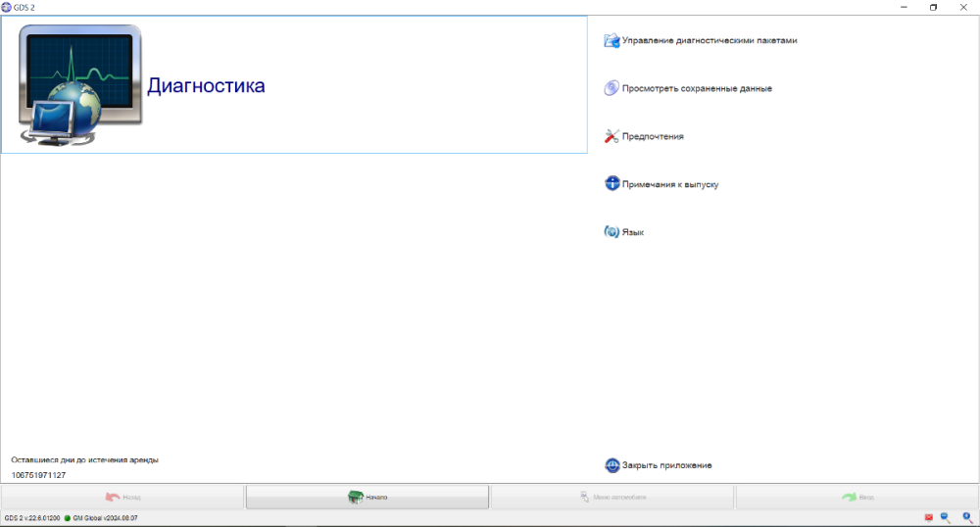980x527 pixels.
Task: Click the GDS 2 title bar app icon
Action: (x=6, y=8)
